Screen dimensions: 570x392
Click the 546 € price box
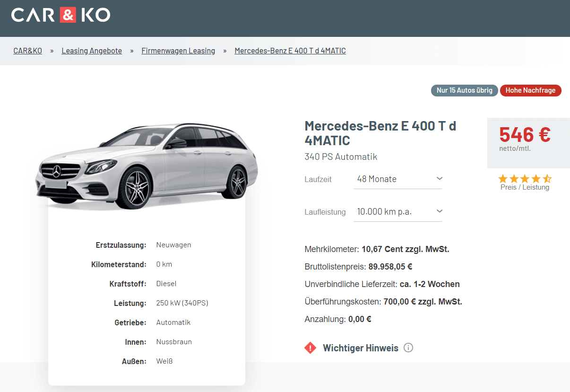pos(528,143)
